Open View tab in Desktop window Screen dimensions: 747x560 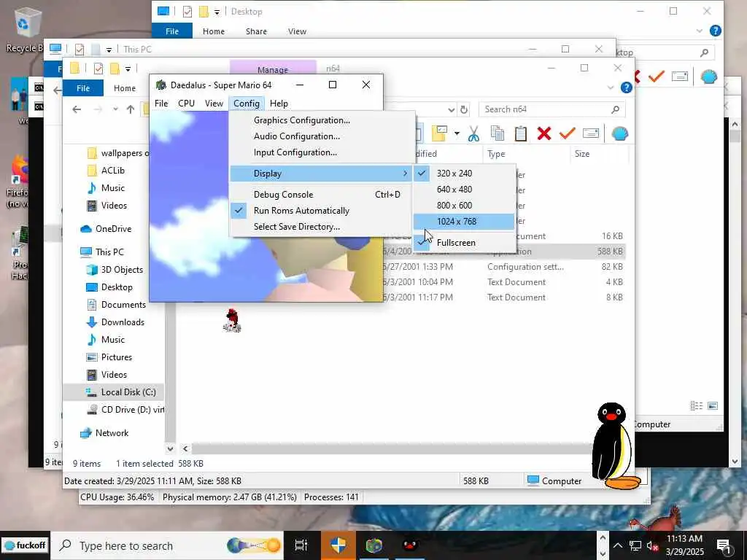tap(298, 31)
